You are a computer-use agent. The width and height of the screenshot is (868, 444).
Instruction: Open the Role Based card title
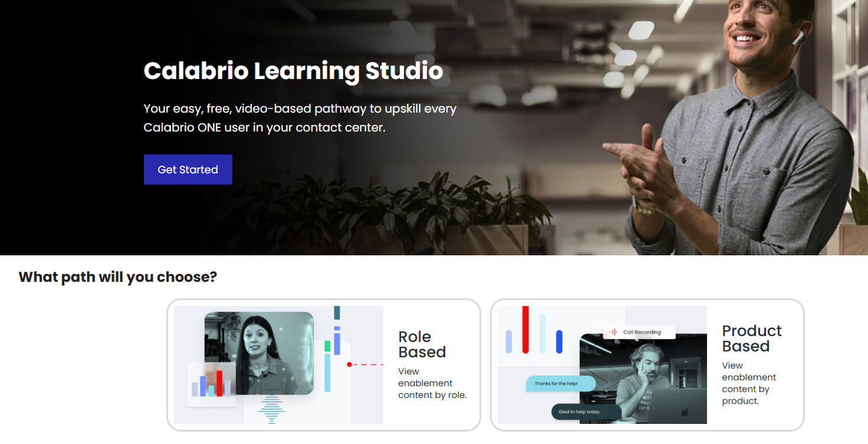tap(422, 344)
